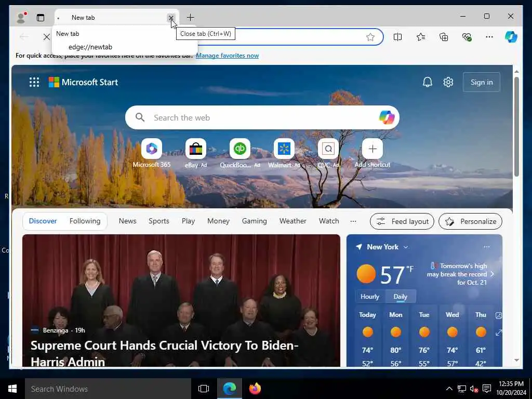Open Action Center notifications icon
532x399 pixels.
click(x=487, y=389)
